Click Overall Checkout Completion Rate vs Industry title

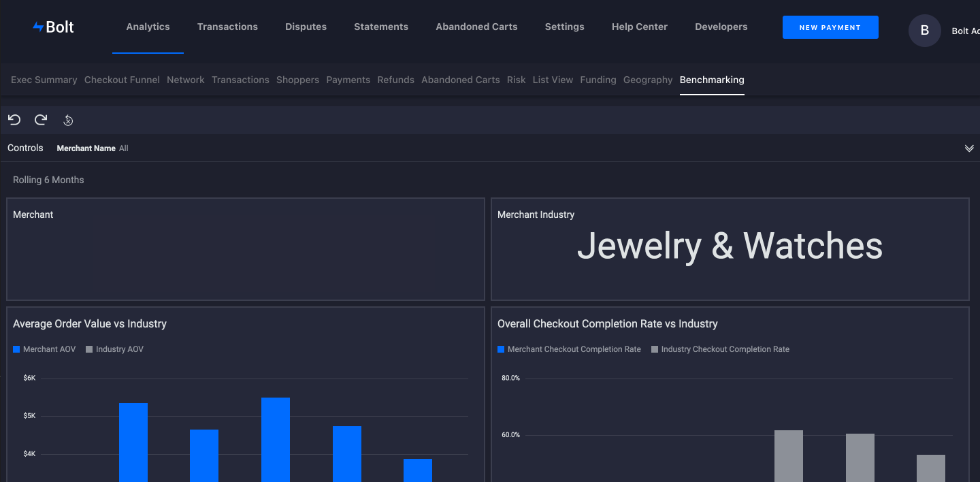608,324
